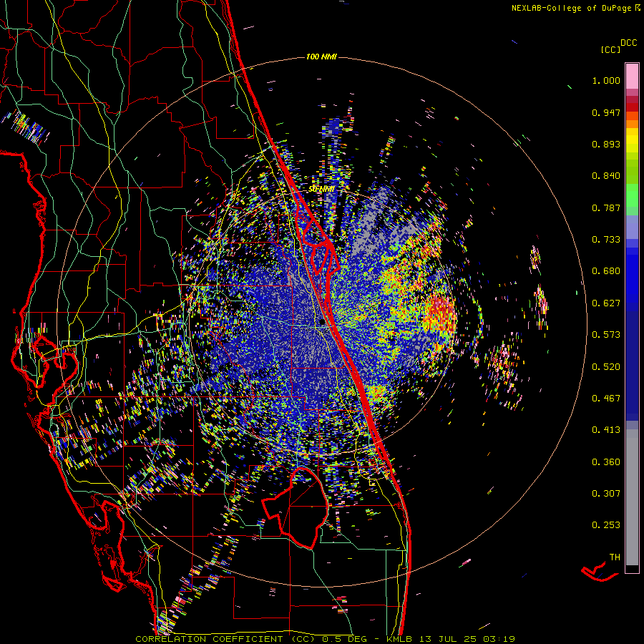Select the 0.573 scale value
This screenshot has height=644, width=644.
[x=606, y=335]
